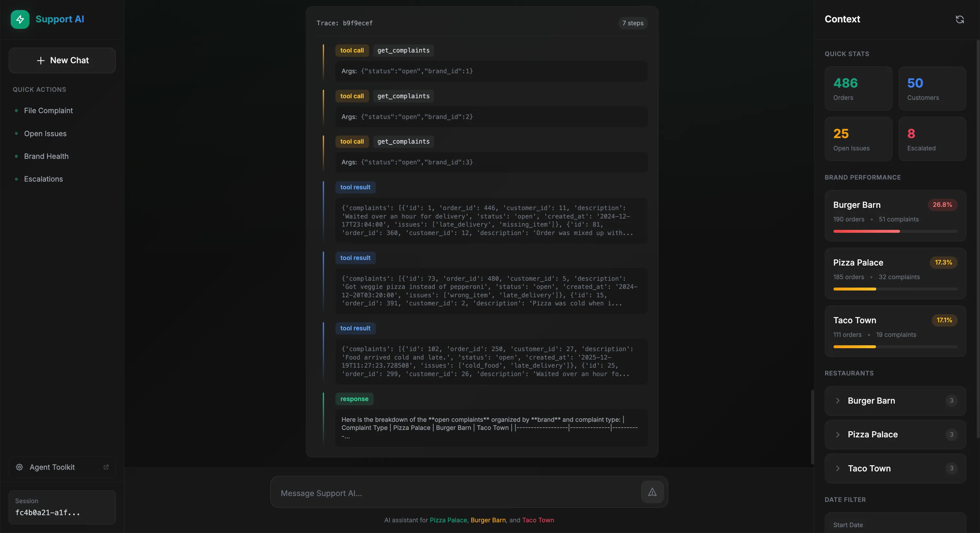Click the Burger Barn footer link
Screen dimensions: 980x533
click(488, 520)
